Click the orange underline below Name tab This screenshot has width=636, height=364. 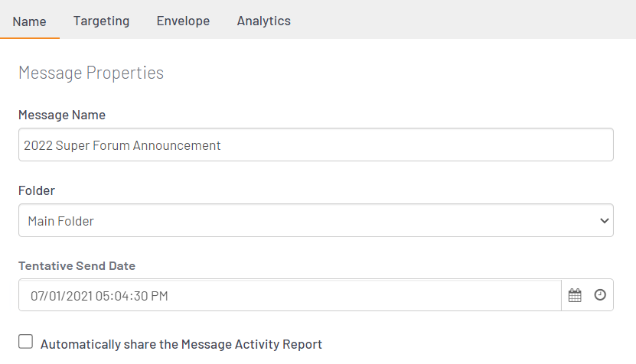pyautogui.click(x=30, y=38)
